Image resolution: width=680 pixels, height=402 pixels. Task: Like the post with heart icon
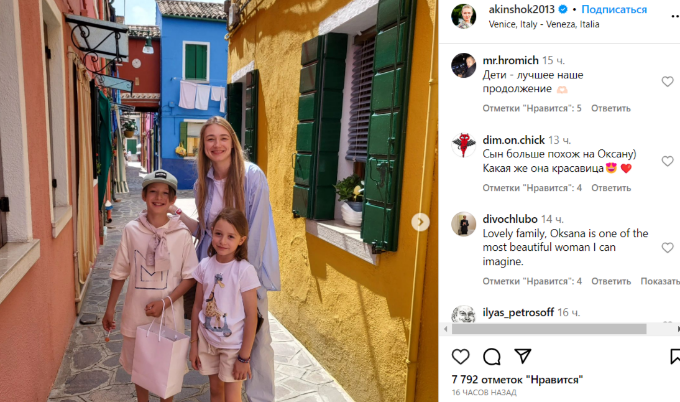461,356
